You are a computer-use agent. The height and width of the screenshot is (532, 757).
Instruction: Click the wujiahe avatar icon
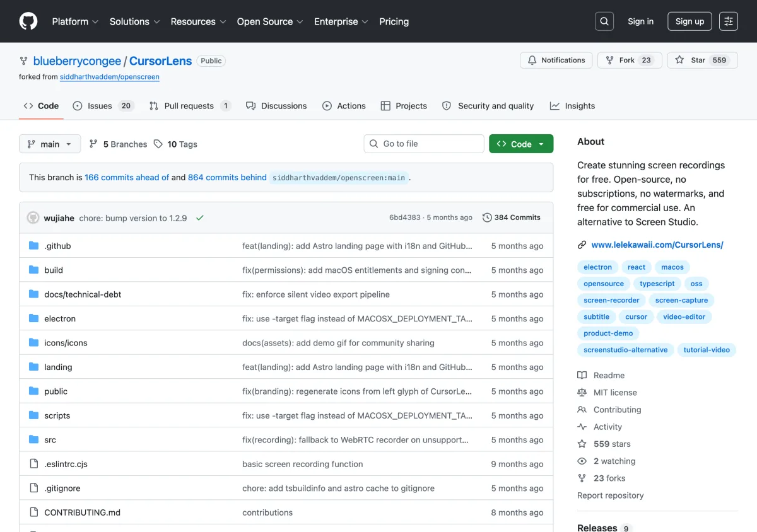coord(33,217)
